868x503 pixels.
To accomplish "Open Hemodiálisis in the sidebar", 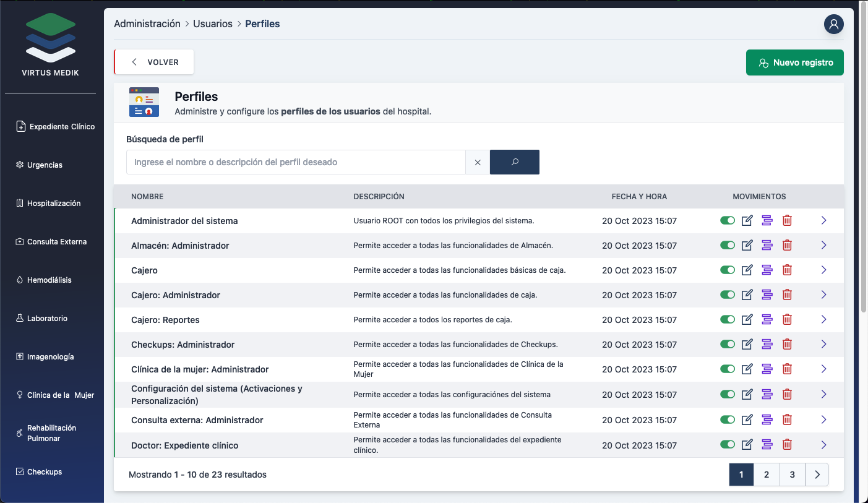I will click(x=49, y=280).
